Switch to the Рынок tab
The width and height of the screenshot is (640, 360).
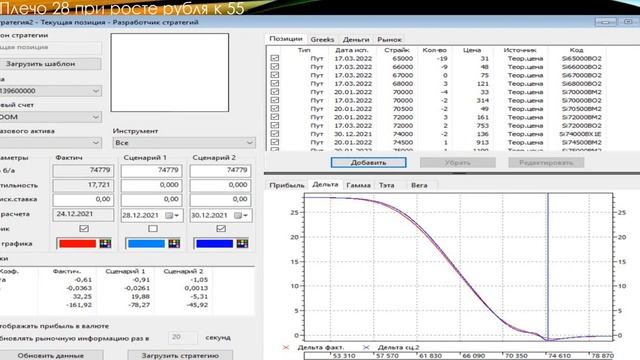pyautogui.click(x=389, y=40)
